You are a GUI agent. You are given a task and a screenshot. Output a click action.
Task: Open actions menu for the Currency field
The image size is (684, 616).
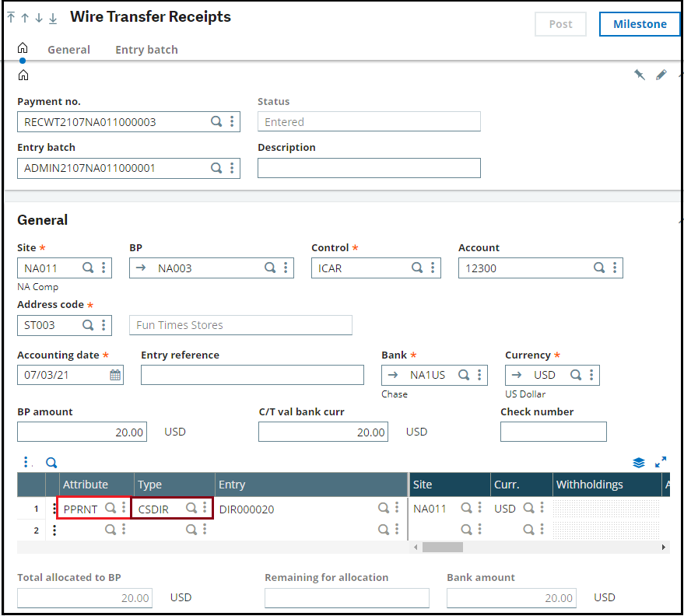[x=591, y=375]
